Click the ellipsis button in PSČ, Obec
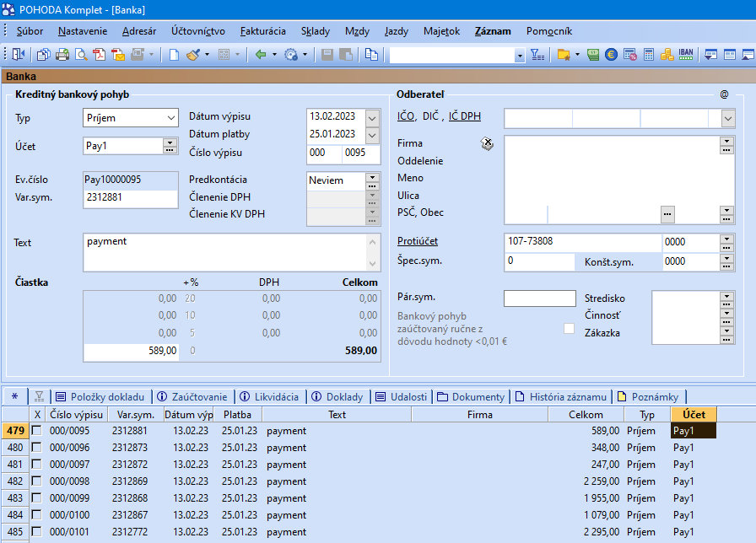This screenshot has height=543, width=756. 667,214
